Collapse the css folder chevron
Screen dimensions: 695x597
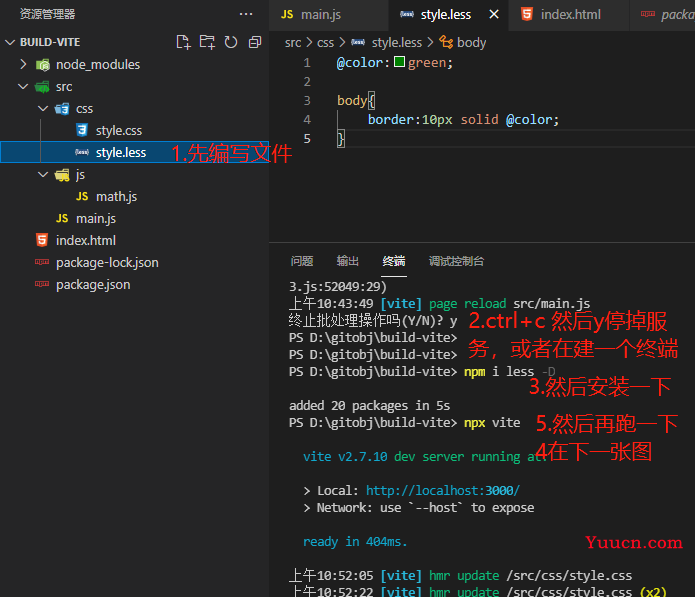43,109
